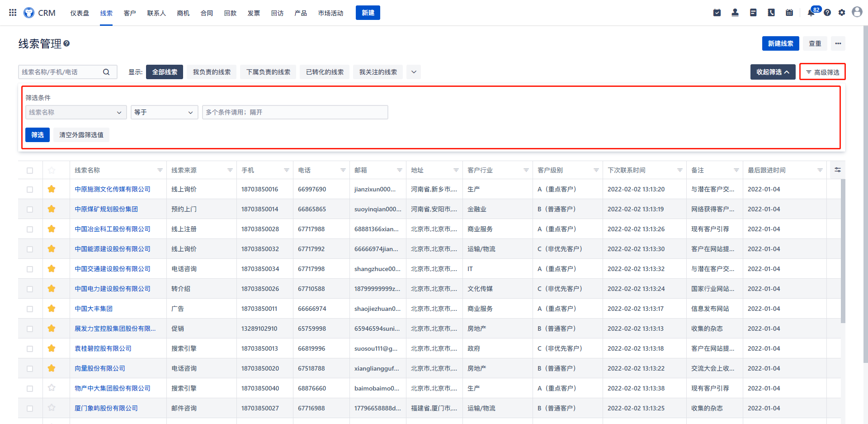Check the row for 中国能源建设股份有限公司

[30, 249]
